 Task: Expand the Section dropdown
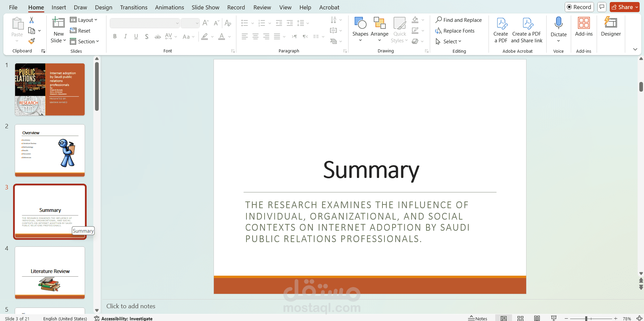pos(85,41)
